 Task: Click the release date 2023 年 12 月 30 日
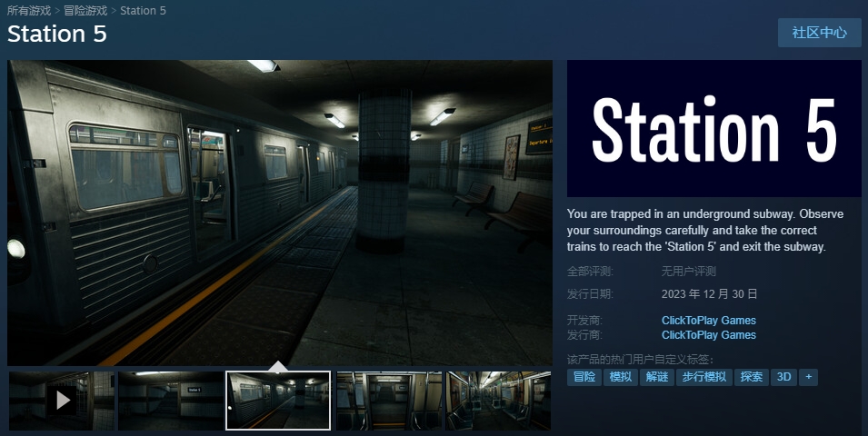709,294
